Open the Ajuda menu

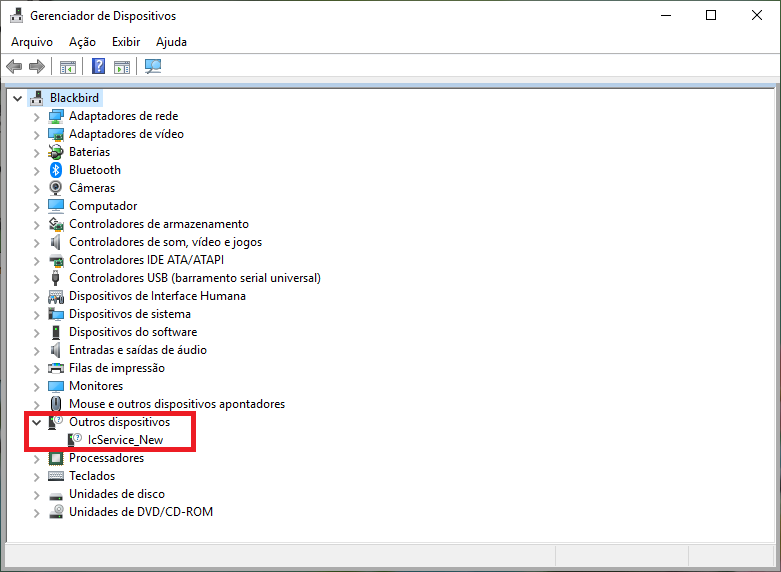(171, 42)
